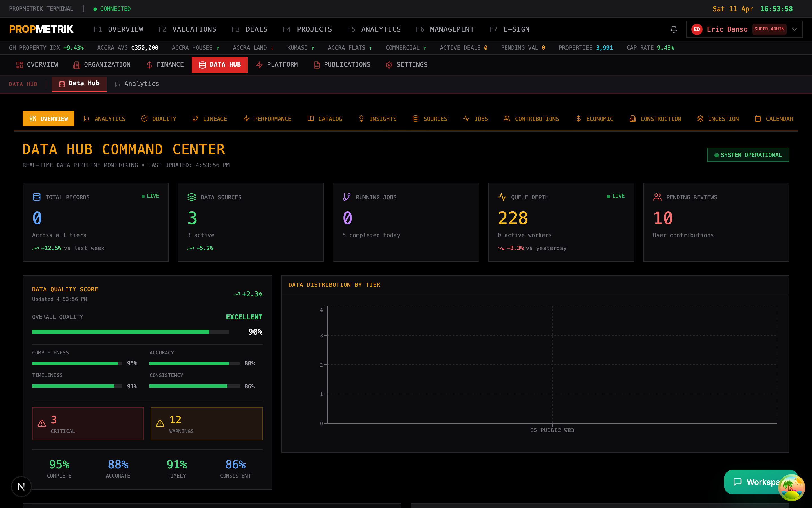Click the Queue Depth value 228
The image size is (812, 508).
[x=513, y=218]
